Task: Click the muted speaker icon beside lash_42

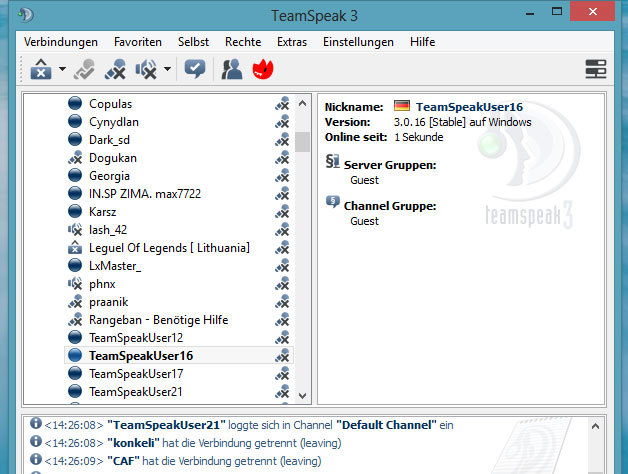Action: pos(75,230)
